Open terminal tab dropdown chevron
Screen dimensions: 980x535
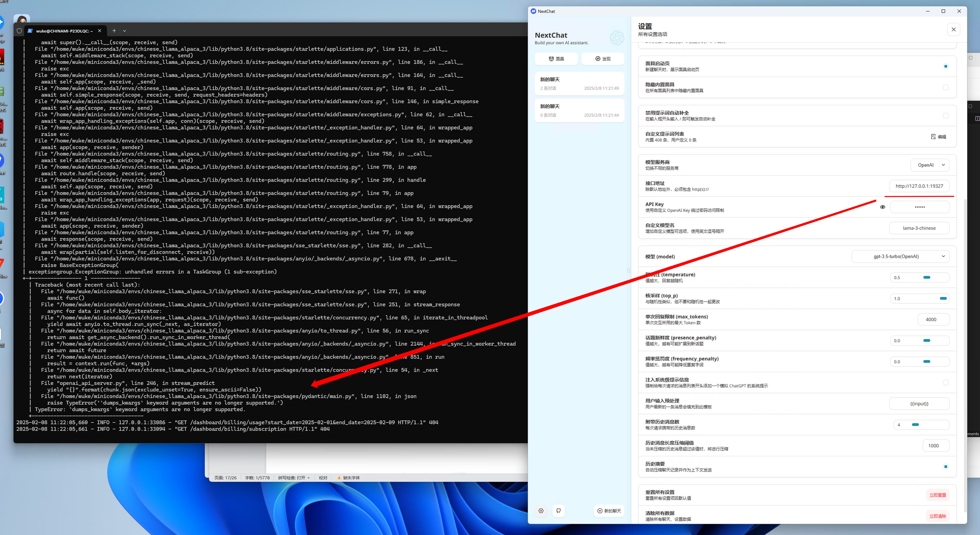(124, 31)
